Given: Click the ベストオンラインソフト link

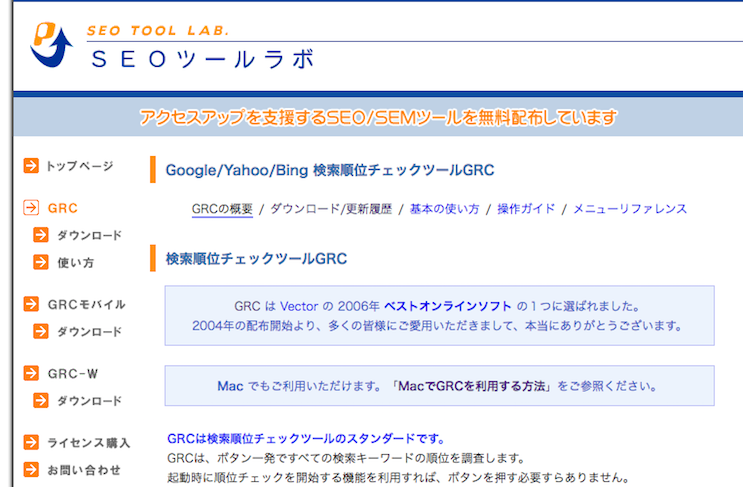Looking at the screenshot, I should (447, 306).
